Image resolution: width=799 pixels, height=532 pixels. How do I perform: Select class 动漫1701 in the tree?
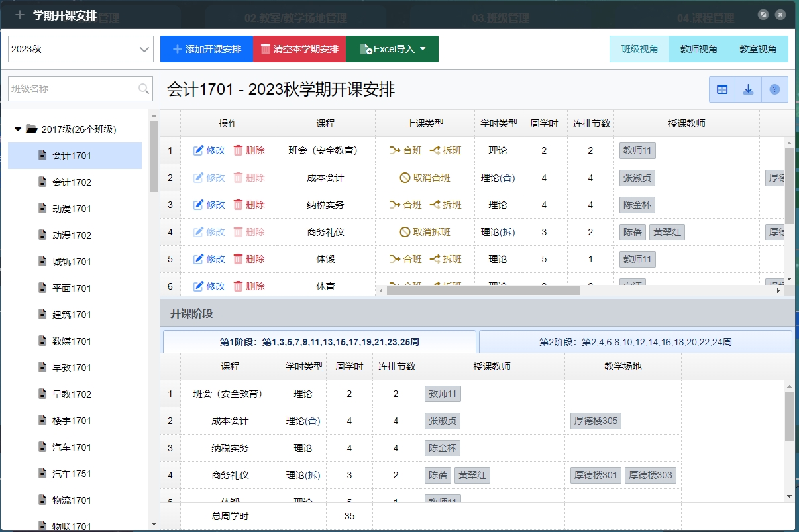click(x=75, y=209)
